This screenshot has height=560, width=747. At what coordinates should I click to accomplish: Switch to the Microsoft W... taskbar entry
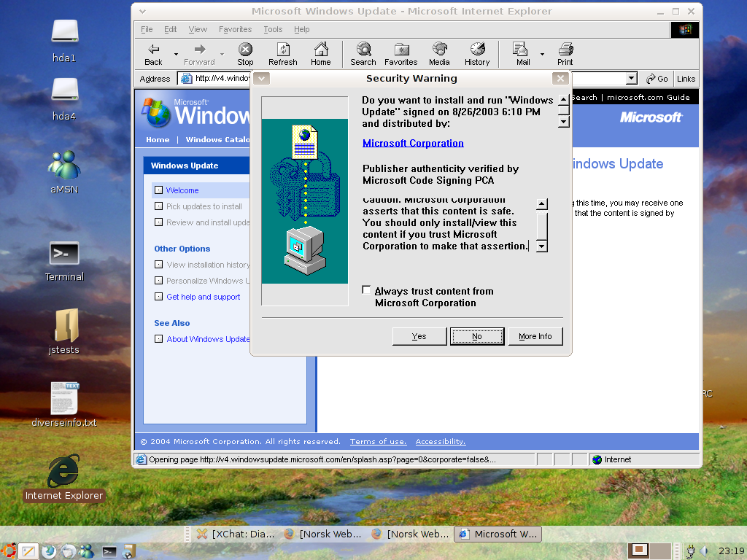coord(498,534)
